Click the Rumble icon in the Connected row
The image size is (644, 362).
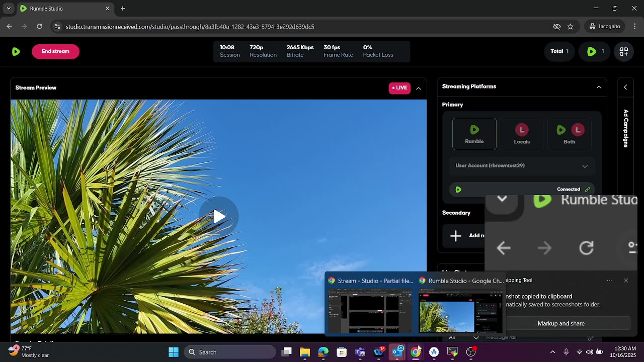(x=458, y=190)
